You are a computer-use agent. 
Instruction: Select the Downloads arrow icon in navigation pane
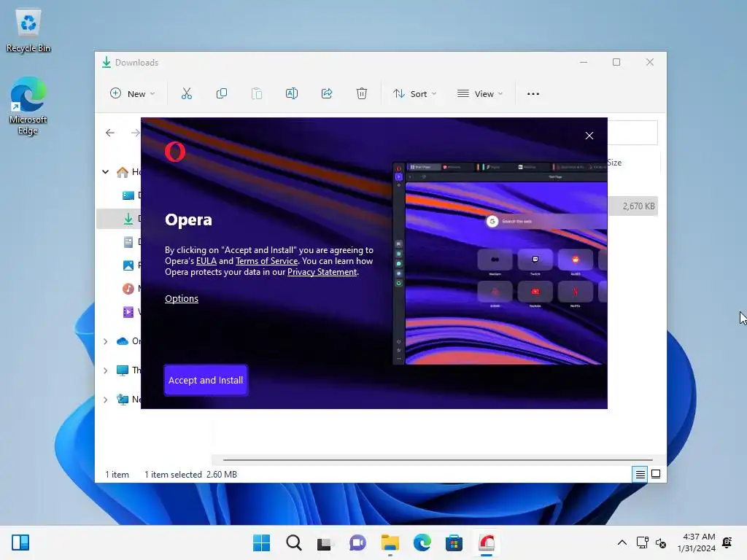128,219
